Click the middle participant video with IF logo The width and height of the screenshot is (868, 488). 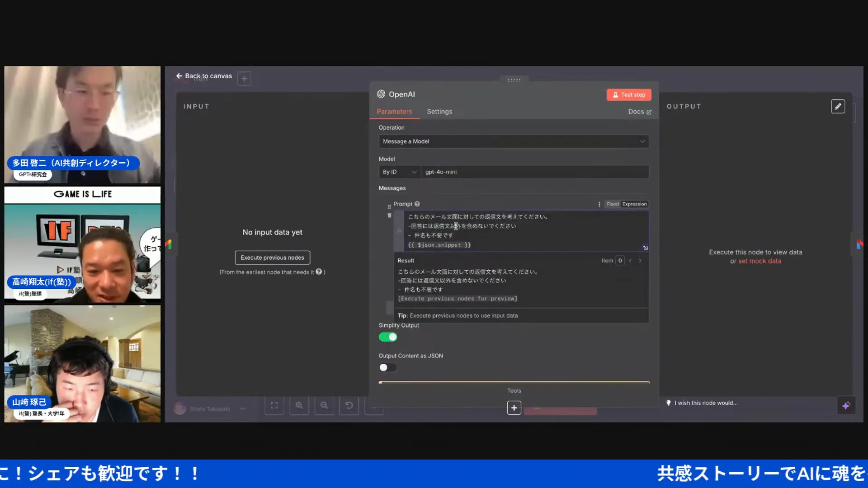(82, 244)
